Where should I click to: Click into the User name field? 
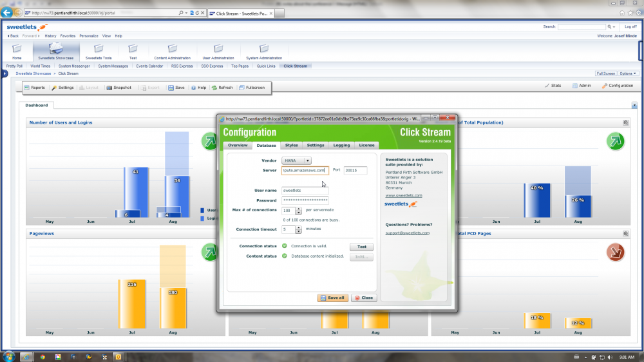[305, 190]
